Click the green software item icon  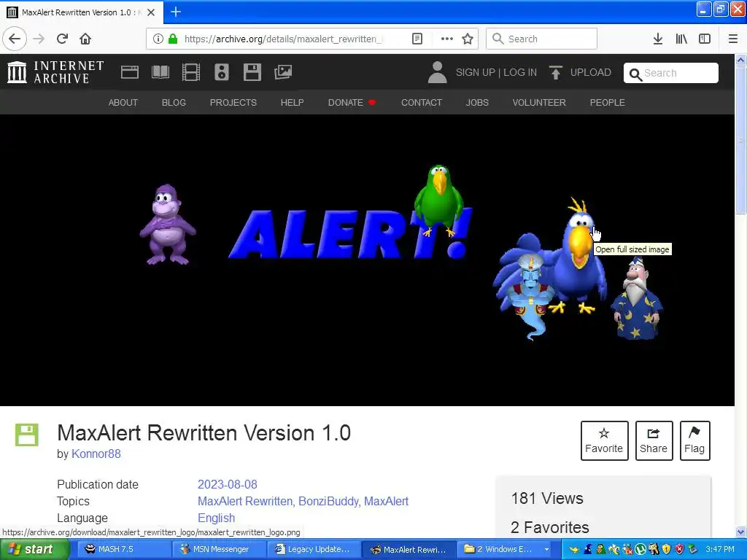(27, 435)
